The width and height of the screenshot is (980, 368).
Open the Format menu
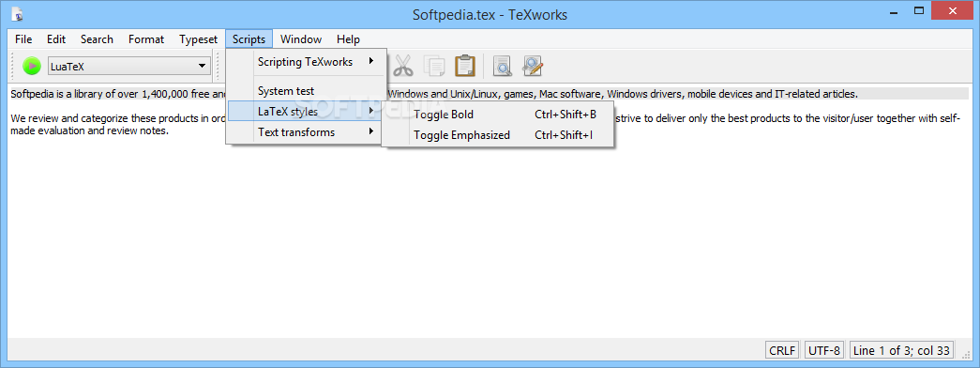[146, 38]
